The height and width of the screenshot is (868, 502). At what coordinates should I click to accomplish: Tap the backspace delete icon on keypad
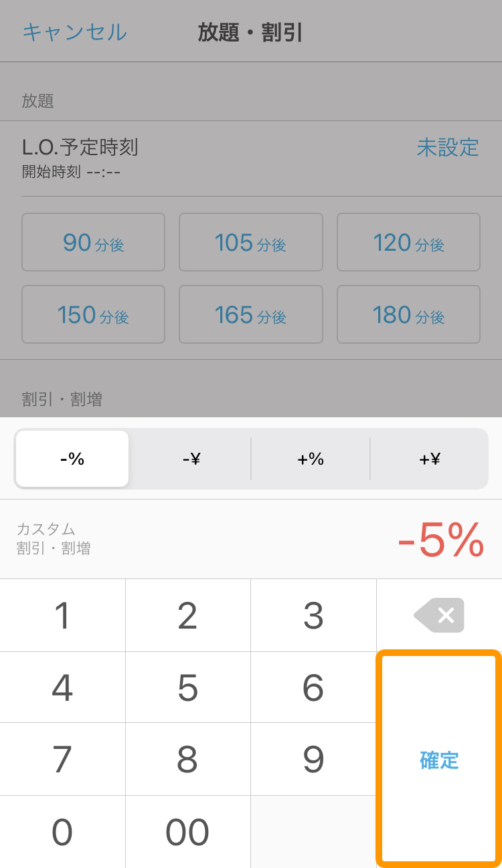coord(439,615)
